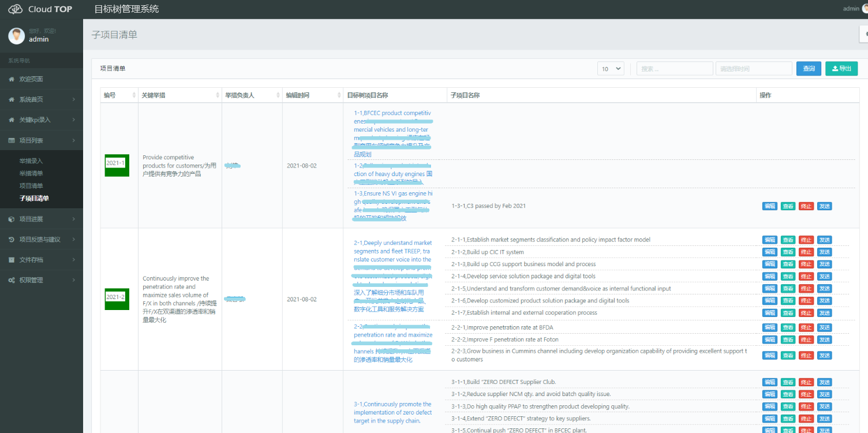Image resolution: width=868 pixels, height=433 pixels.
Task: Click 发送 for 2-2-1 Improve penetration rate at BFDA
Action: click(825, 327)
